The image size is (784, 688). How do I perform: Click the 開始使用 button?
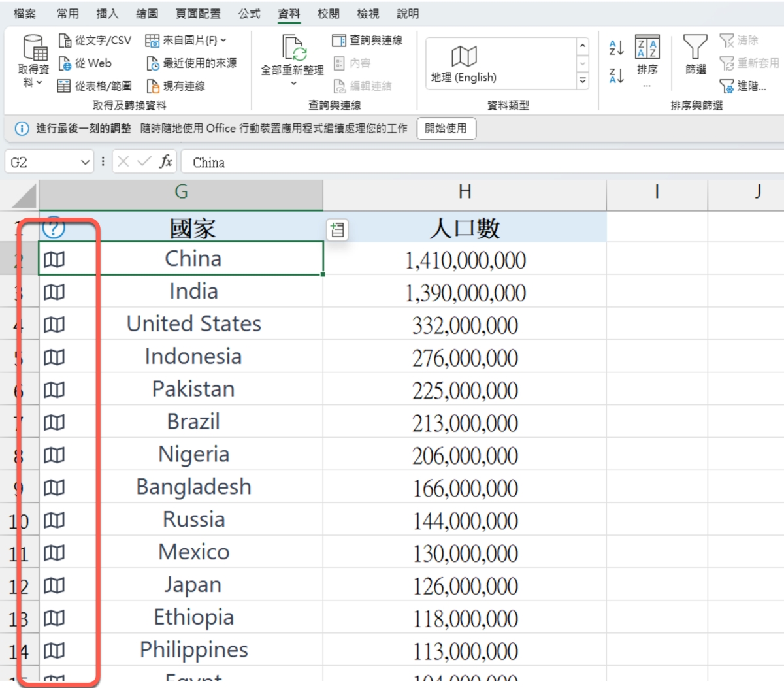446,129
